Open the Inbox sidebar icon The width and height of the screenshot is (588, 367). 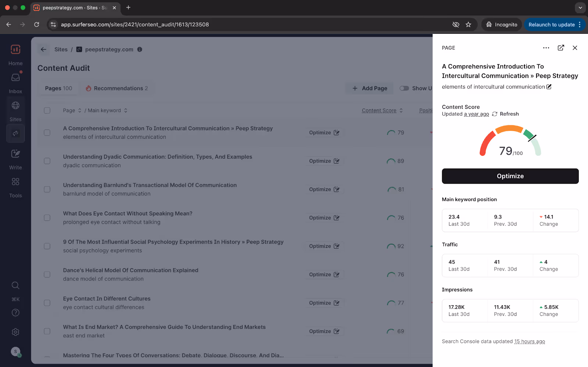pyautogui.click(x=15, y=78)
